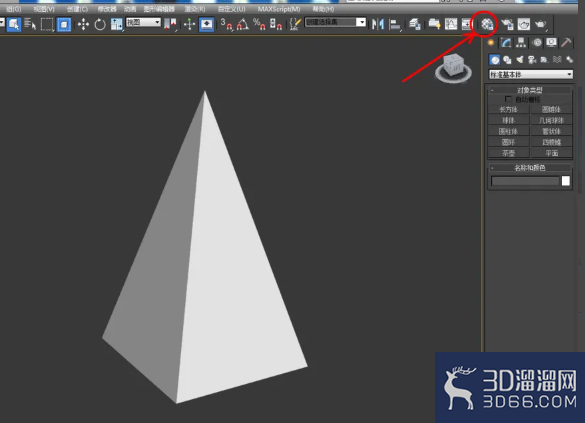Click Use Pivot Point Center icon
This screenshot has height=423, width=585.
(x=171, y=25)
